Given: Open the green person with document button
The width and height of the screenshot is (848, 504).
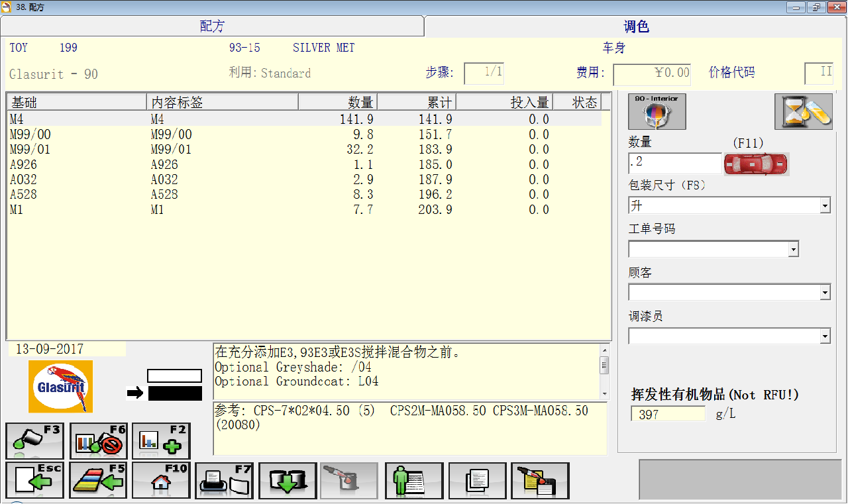Looking at the screenshot, I should point(414,480).
